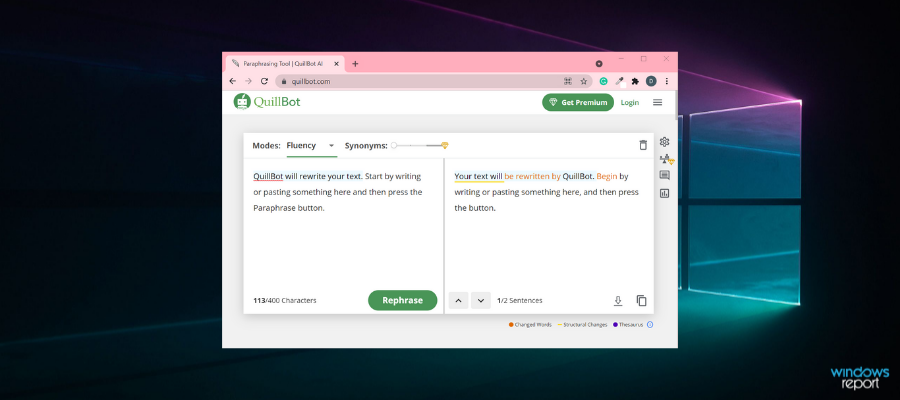
Task: Click the "113/400 Characters" counter
Action: click(x=285, y=301)
